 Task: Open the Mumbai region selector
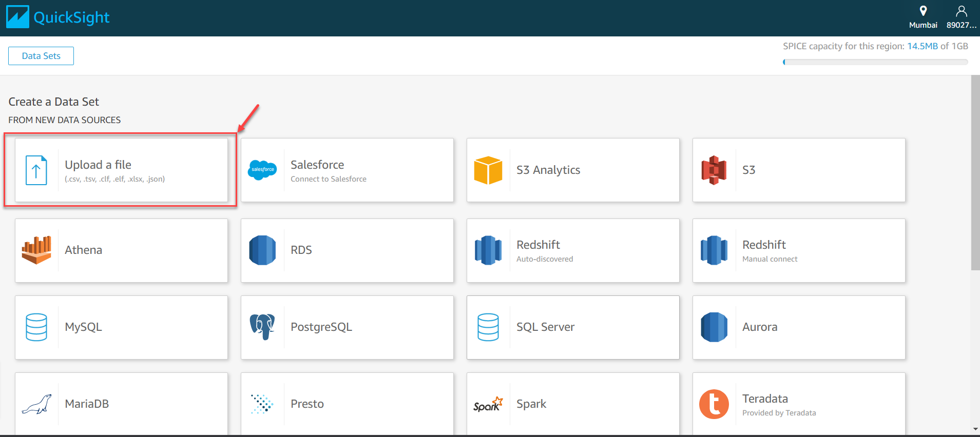(923, 17)
